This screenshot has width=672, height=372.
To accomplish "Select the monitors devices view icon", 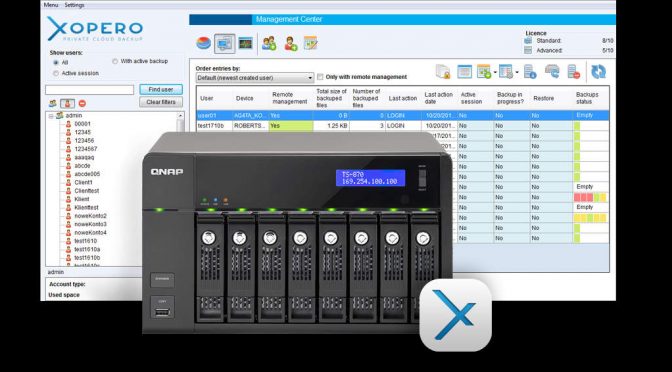I will point(225,43).
